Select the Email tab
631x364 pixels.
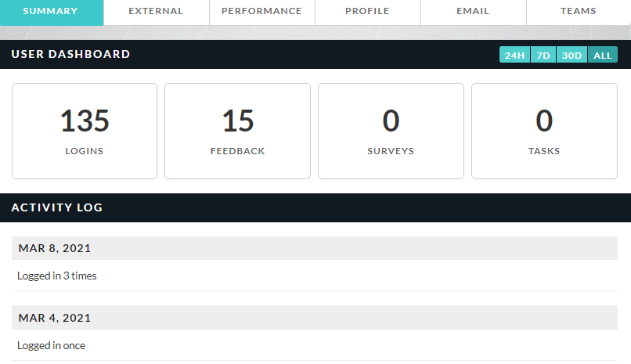(x=473, y=13)
